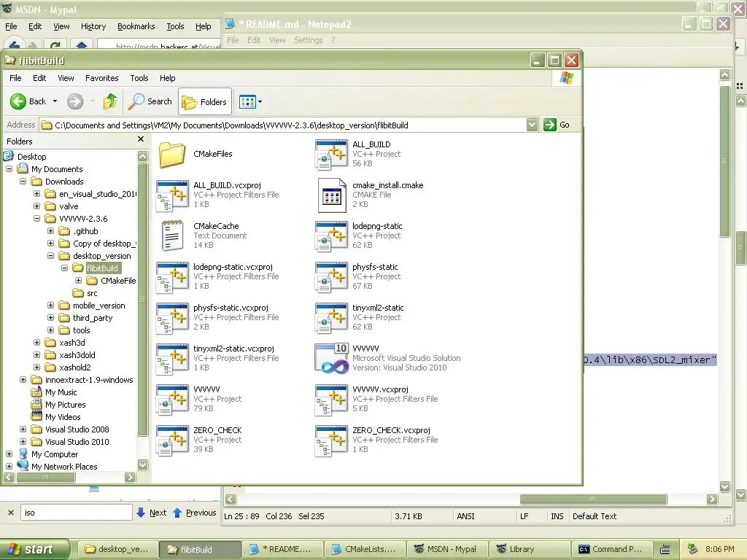The image size is (747, 560).
Task: Click Folders pane horizontal scrollbar thumb
Action: click(x=46, y=477)
